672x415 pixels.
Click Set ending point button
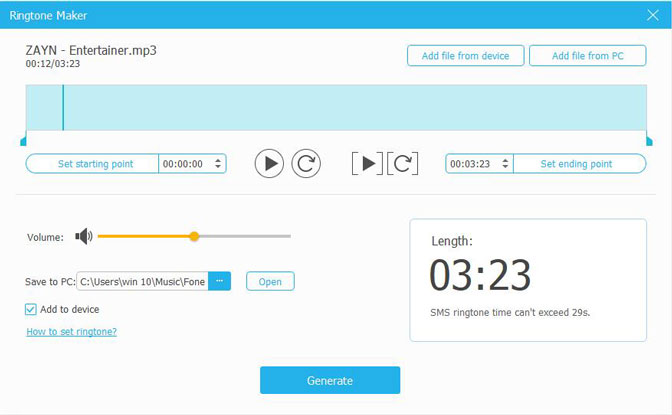click(x=579, y=164)
